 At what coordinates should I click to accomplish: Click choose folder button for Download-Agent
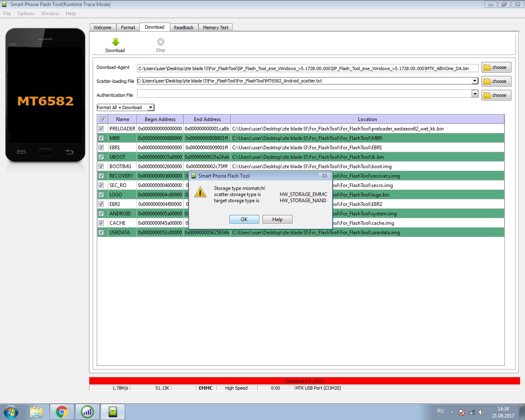(496, 67)
